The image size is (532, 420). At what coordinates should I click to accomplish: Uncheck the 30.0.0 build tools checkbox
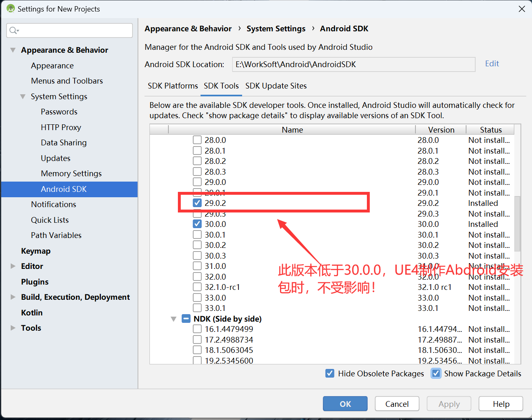pyautogui.click(x=197, y=224)
